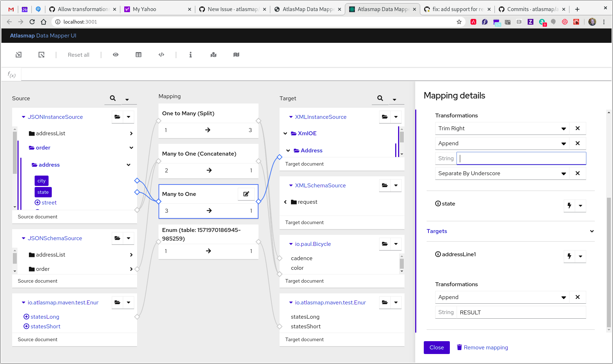Expand the addressList node under JSONInstanceSource
This screenshot has height=364, width=613.
[131, 133]
